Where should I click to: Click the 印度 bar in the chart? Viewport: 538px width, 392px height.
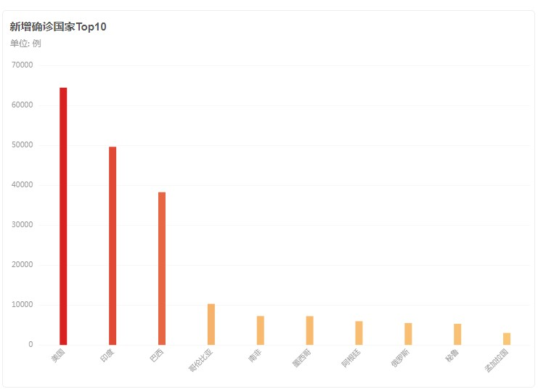point(113,245)
